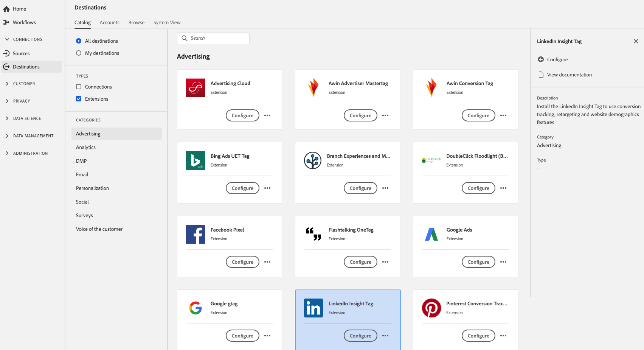Click the Destinations arrow icon
The height and width of the screenshot is (350, 644).
[x=6, y=67]
